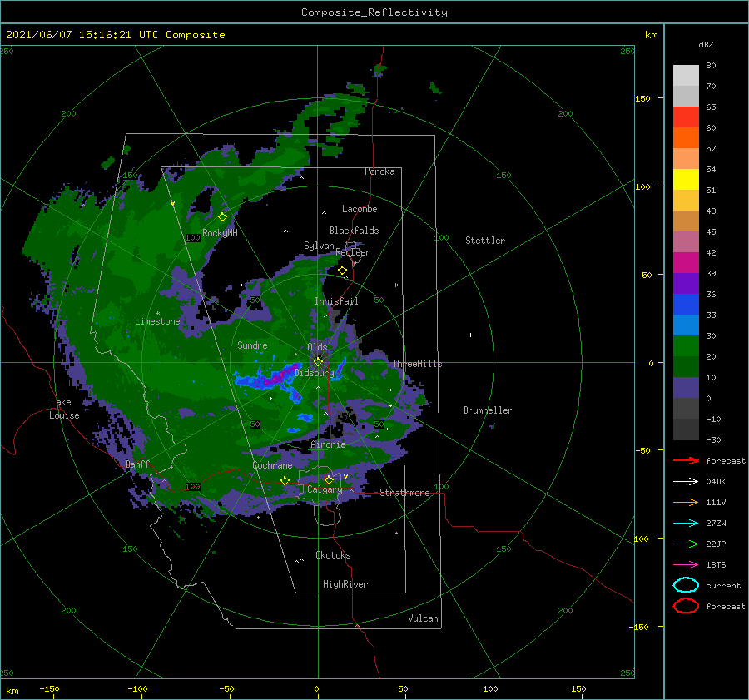
Task: Click the yellow diamond marker below Cochrane
Action: click(285, 481)
